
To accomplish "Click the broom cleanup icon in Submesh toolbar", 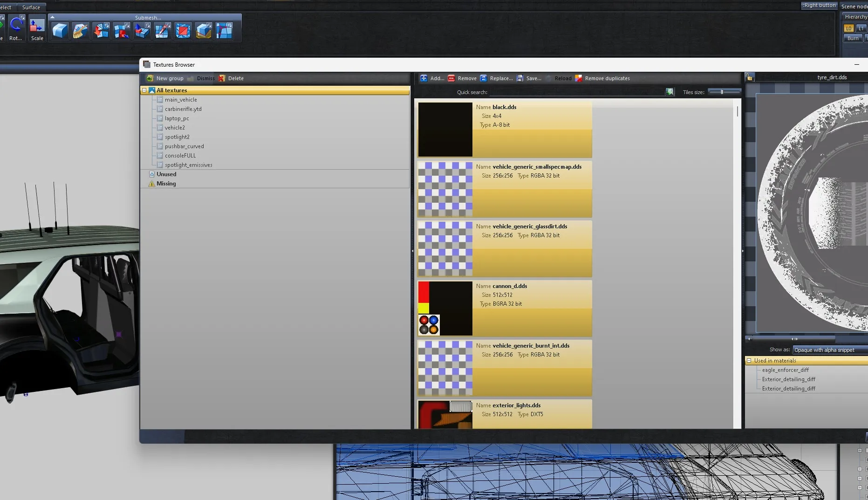I will pos(81,31).
